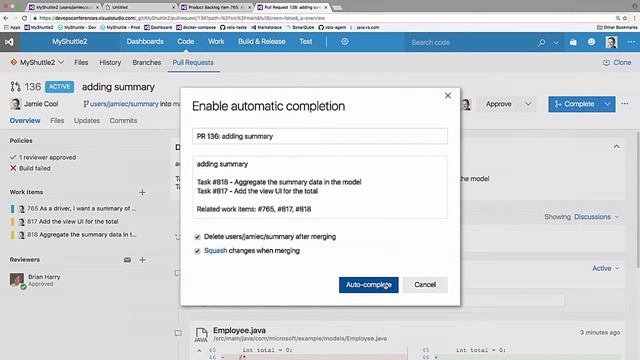Open the user profile avatar

(611, 42)
